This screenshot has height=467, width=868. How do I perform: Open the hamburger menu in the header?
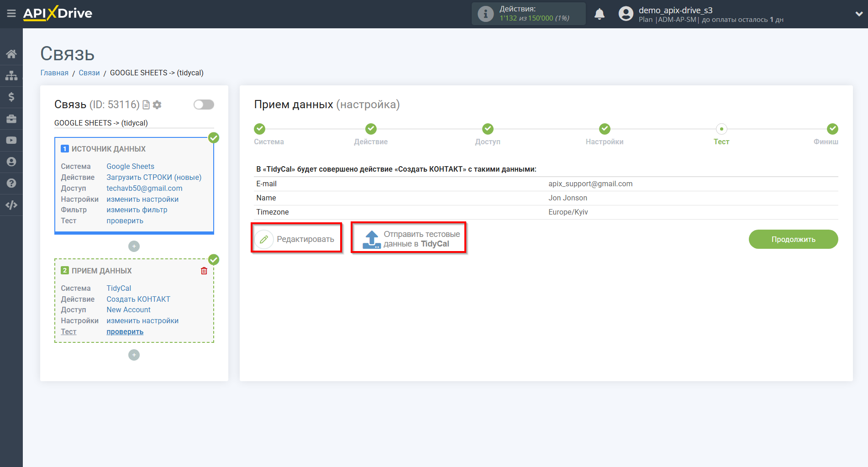click(x=11, y=14)
